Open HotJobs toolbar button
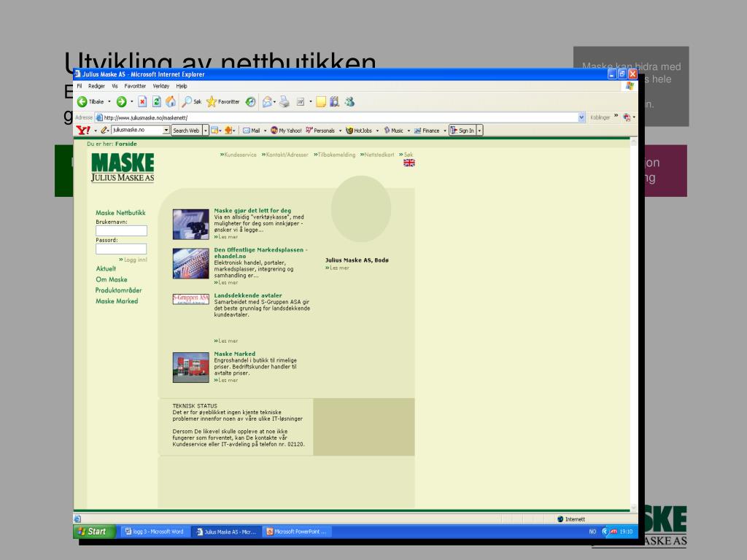 coord(359,131)
